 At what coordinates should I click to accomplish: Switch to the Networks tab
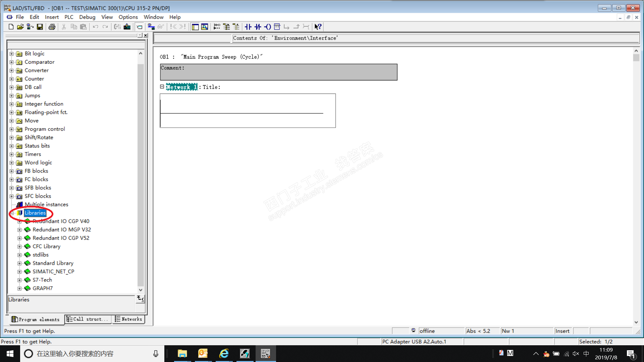pos(128,319)
